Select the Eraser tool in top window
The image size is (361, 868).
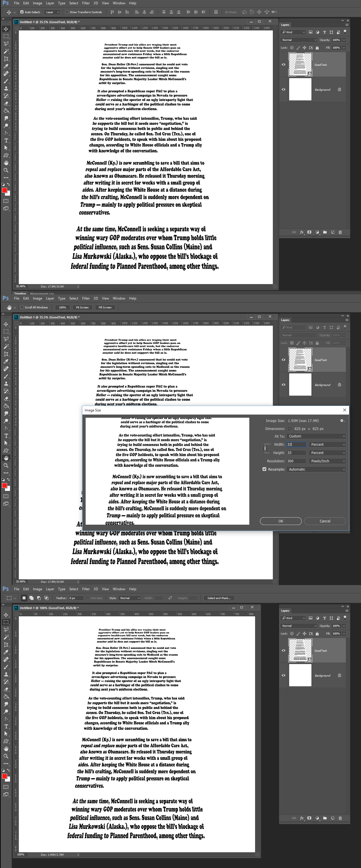[x=6, y=103]
